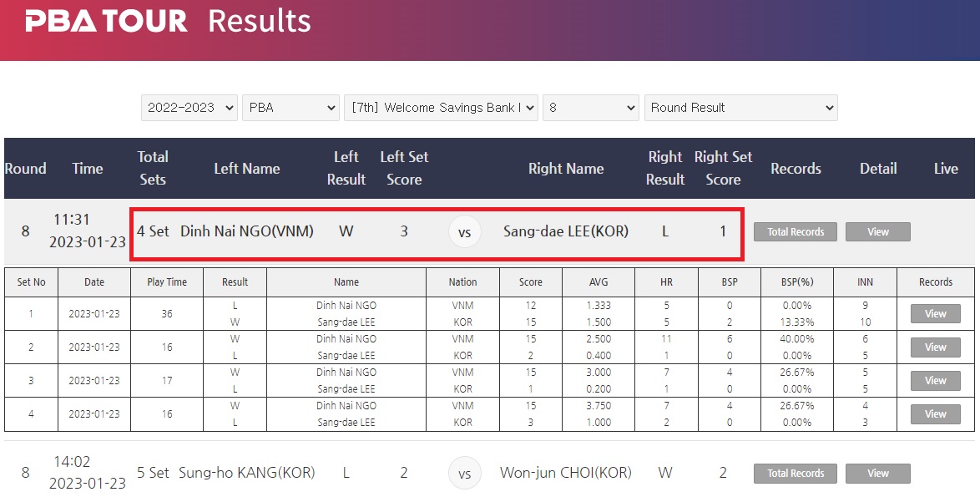Click the Results page heading
Screen dimensions: 980x497
(259, 21)
